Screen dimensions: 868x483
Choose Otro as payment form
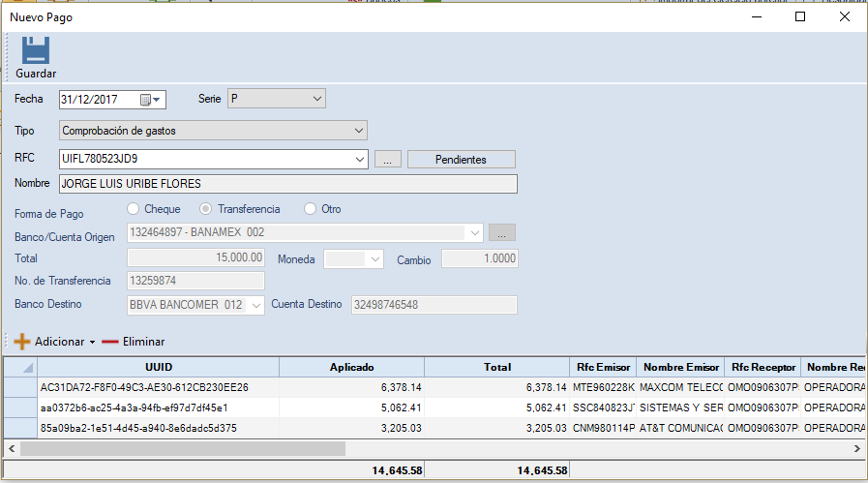[311, 209]
